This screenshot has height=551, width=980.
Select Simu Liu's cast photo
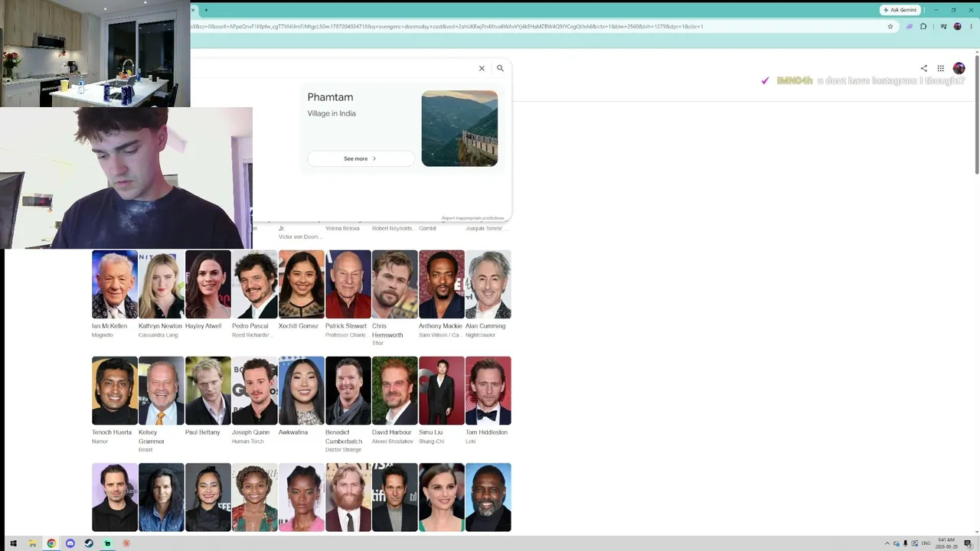[442, 390]
